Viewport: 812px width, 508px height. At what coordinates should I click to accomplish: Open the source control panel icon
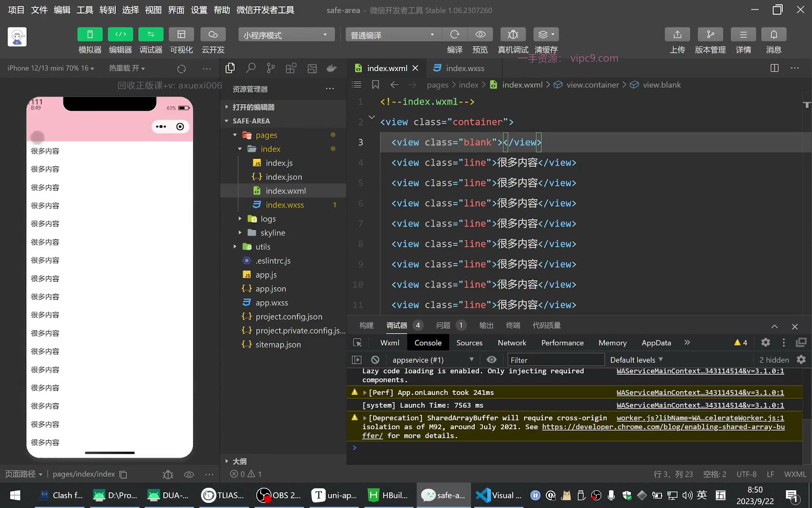[x=271, y=68]
